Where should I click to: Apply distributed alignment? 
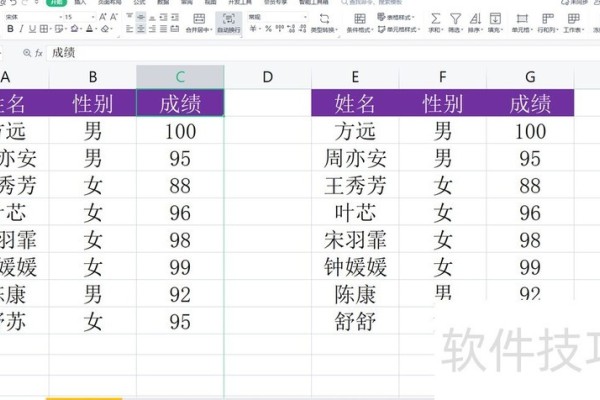(x=175, y=29)
